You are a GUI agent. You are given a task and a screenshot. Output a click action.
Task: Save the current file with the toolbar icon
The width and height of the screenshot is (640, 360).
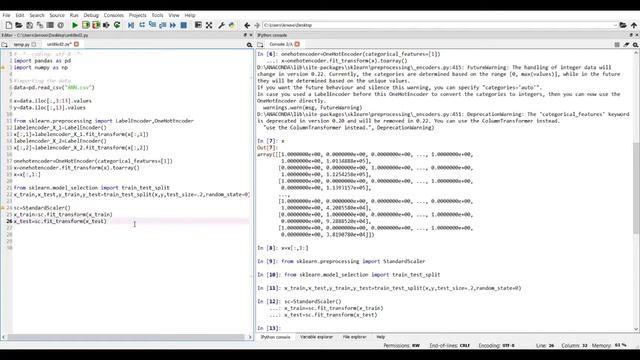coord(29,25)
